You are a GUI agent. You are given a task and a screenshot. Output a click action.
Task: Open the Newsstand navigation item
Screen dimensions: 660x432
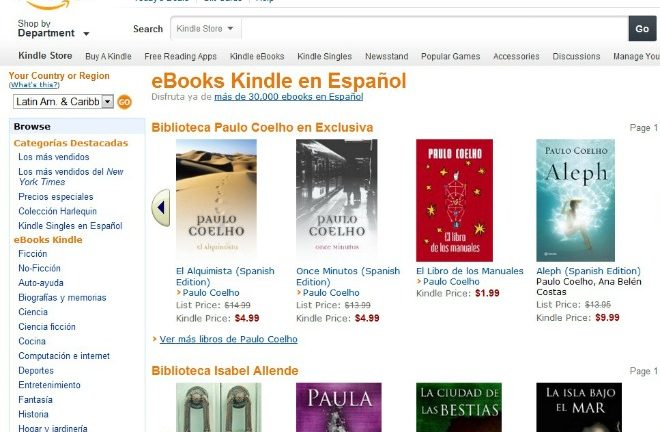[386, 56]
